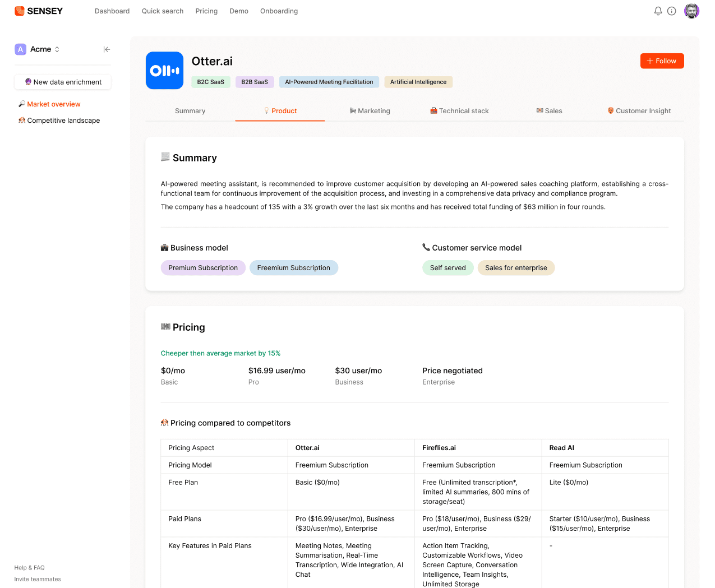Viewport: 715px width, 588px height.
Task: Click the Acme workspace avatar icon
Action: [x=21, y=49]
